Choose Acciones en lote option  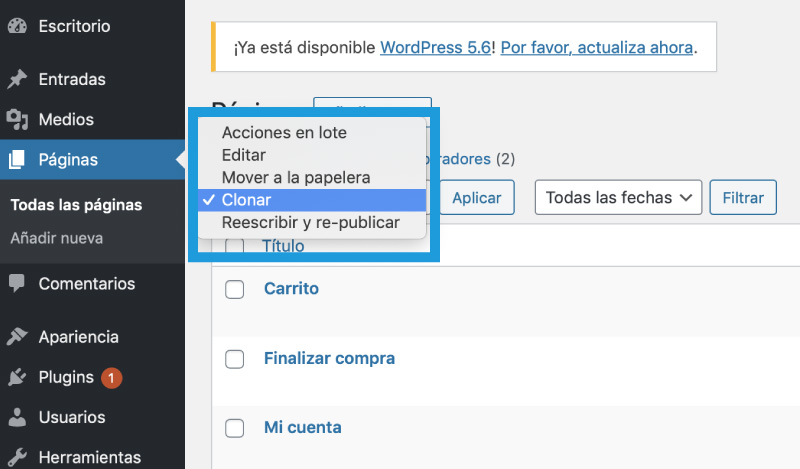pos(312,133)
